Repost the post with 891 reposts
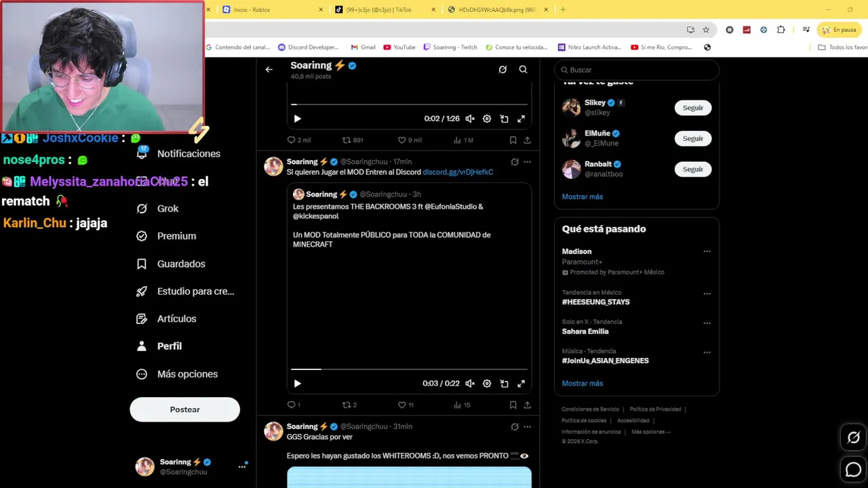The width and height of the screenshot is (868, 488). [353, 140]
